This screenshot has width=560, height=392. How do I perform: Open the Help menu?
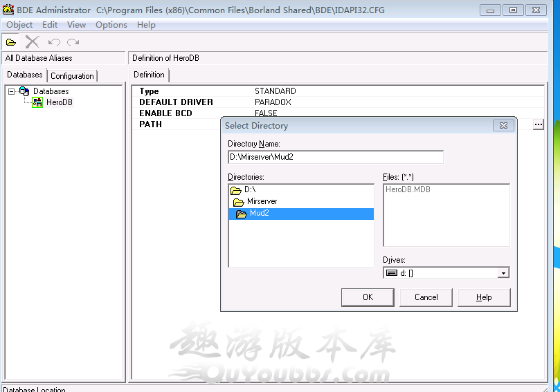coord(146,25)
